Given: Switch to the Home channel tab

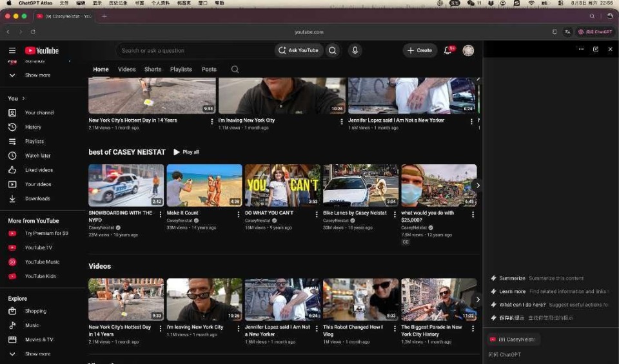Looking at the screenshot, I should coord(101,70).
